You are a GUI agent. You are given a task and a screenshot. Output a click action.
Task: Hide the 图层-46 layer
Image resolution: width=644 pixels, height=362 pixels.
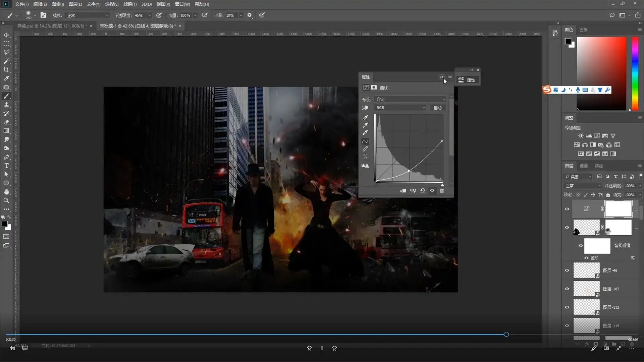pyautogui.click(x=567, y=270)
